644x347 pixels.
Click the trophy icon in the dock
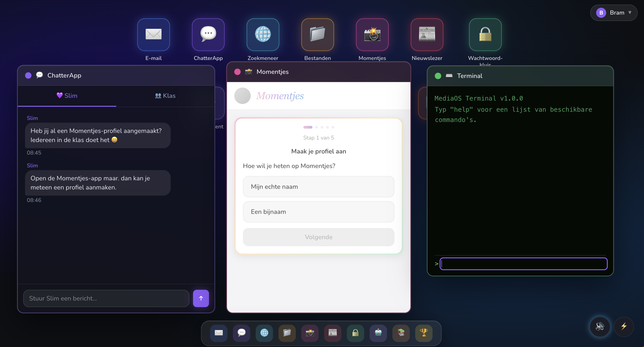coord(424,333)
